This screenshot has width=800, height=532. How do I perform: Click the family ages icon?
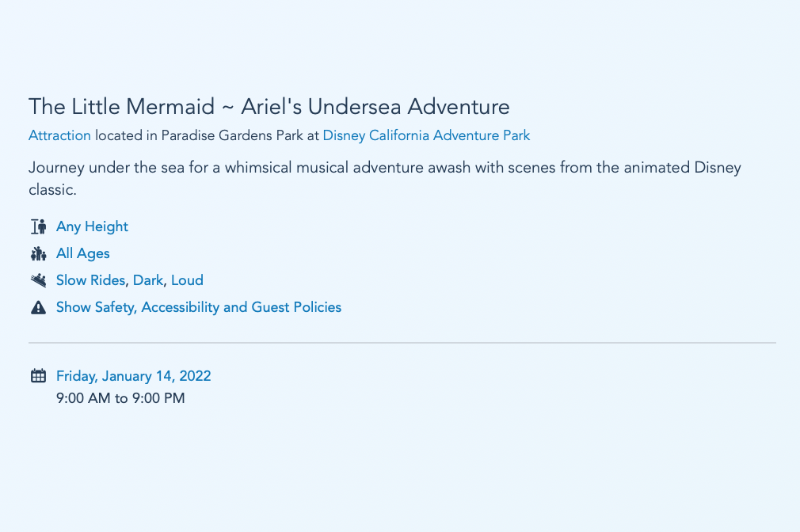click(x=38, y=254)
